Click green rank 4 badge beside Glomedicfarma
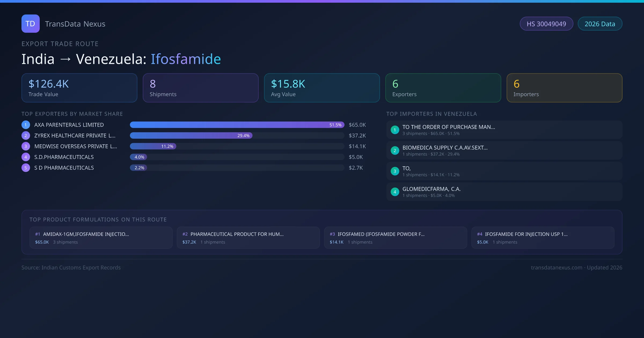The width and height of the screenshot is (644, 338). (x=395, y=192)
